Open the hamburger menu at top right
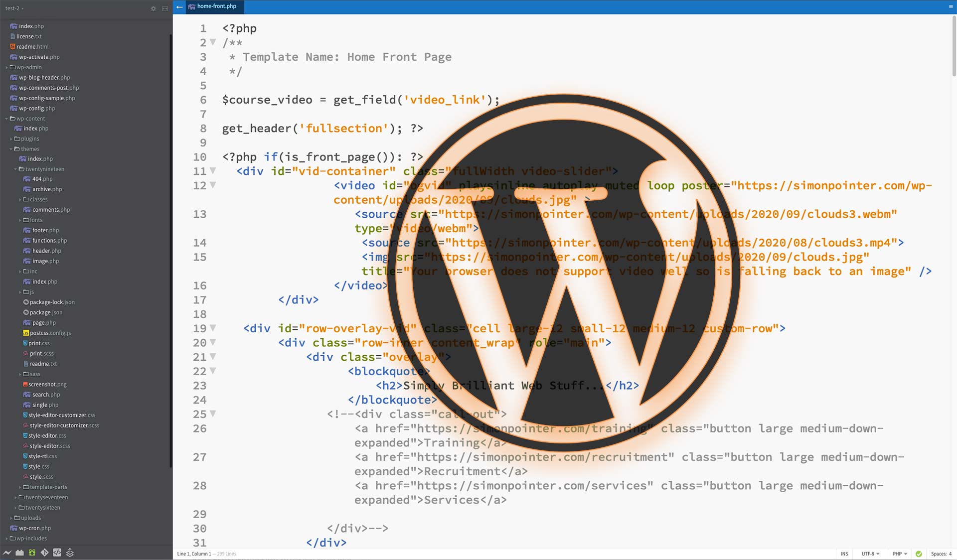 [951, 7]
